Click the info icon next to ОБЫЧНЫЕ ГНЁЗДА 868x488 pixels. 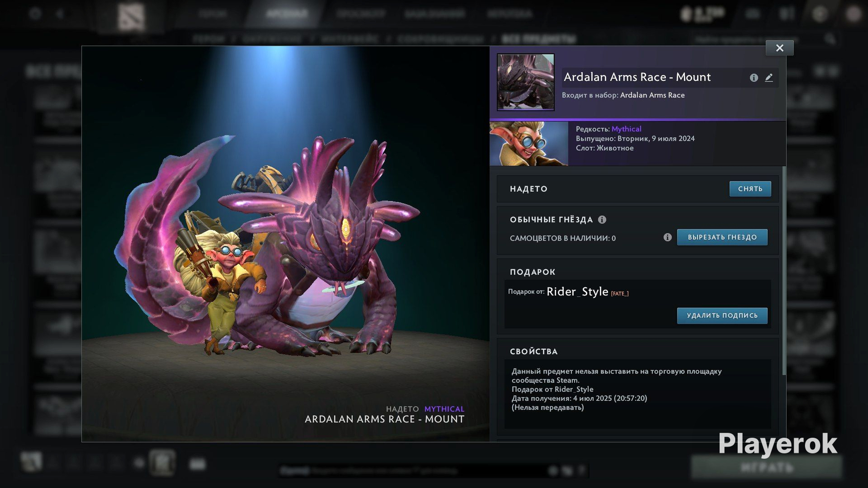[602, 220]
